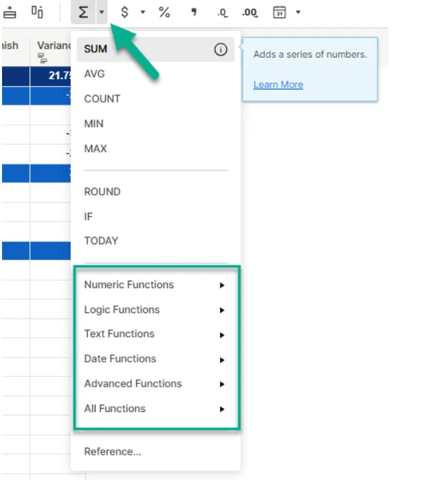This screenshot has height=487, width=448.
Task: Apply percentage format icon
Action: (x=164, y=12)
